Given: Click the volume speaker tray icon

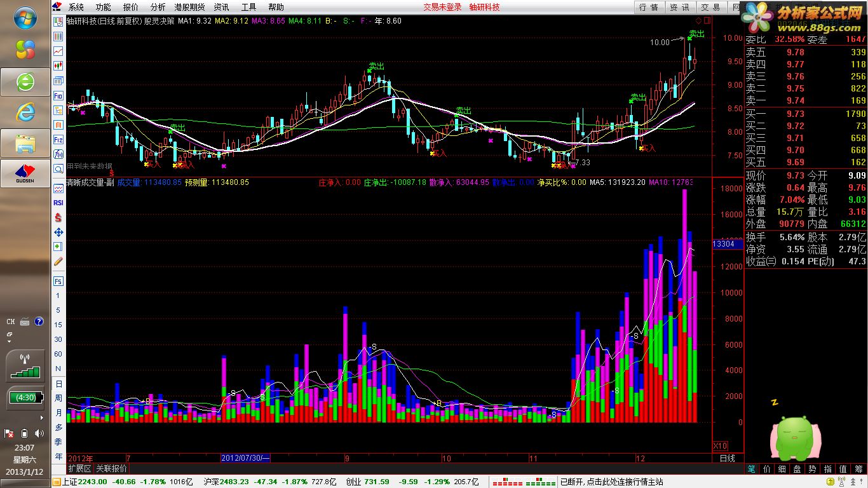Looking at the screenshot, I should (x=39, y=433).
